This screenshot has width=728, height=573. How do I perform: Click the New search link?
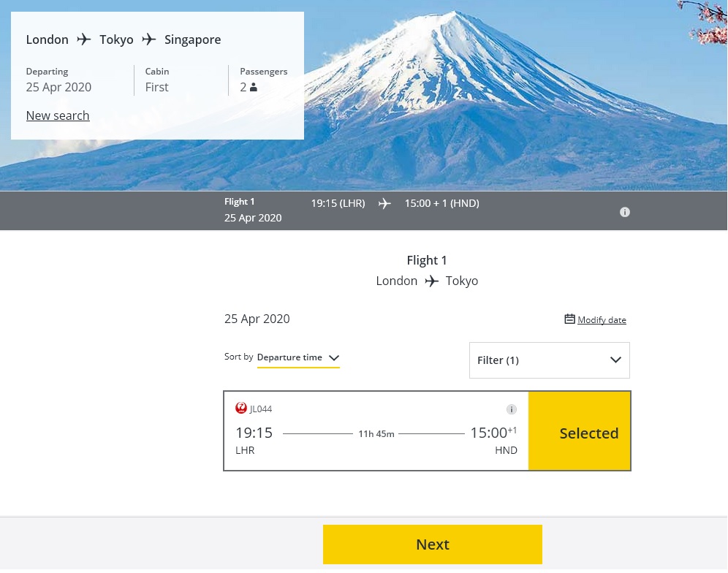click(x=58, y=115)
